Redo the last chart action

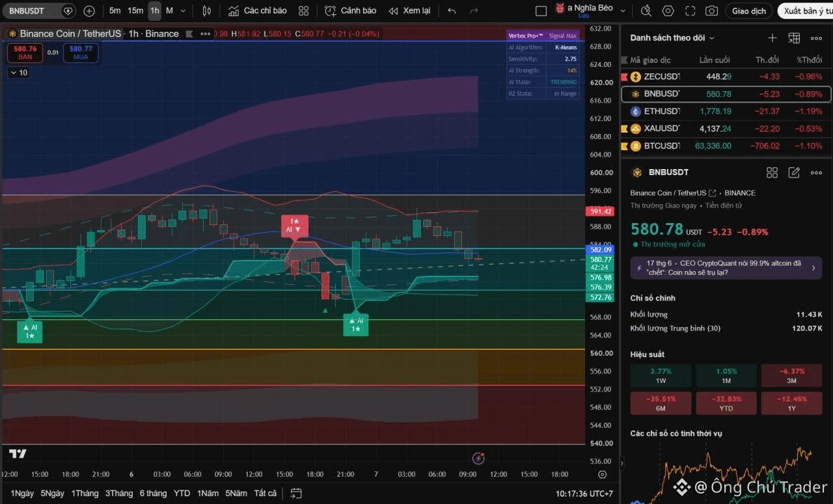click(474, 11)
